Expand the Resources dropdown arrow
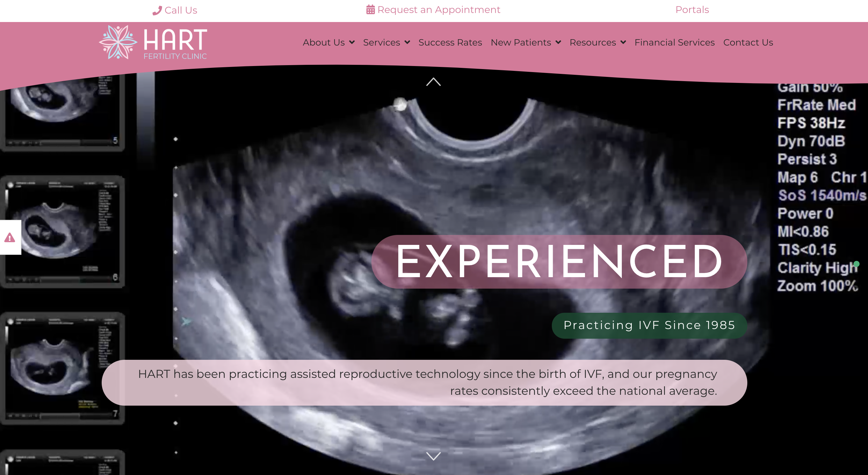The width and height of the screenshot is (868, 475). tap(623, 43)
